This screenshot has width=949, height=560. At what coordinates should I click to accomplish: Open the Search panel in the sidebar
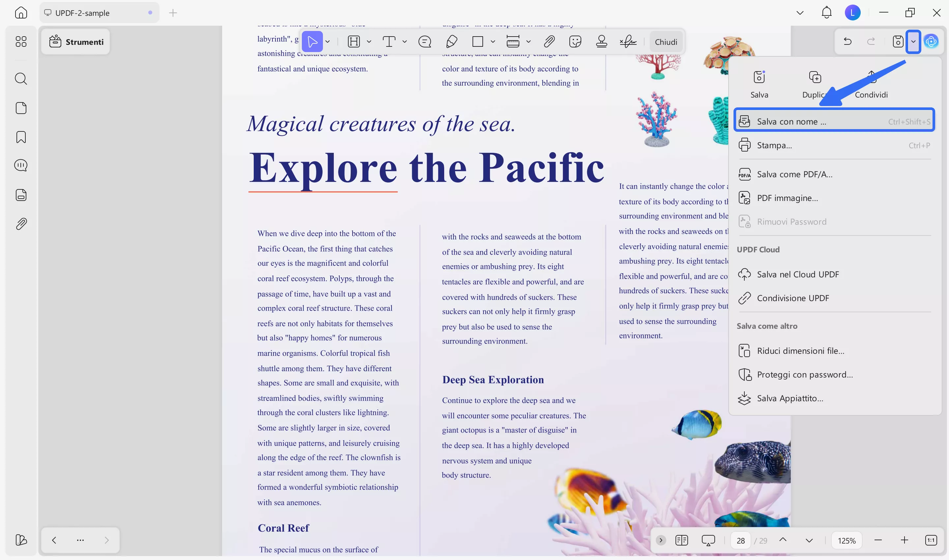[x=21, y=79]
